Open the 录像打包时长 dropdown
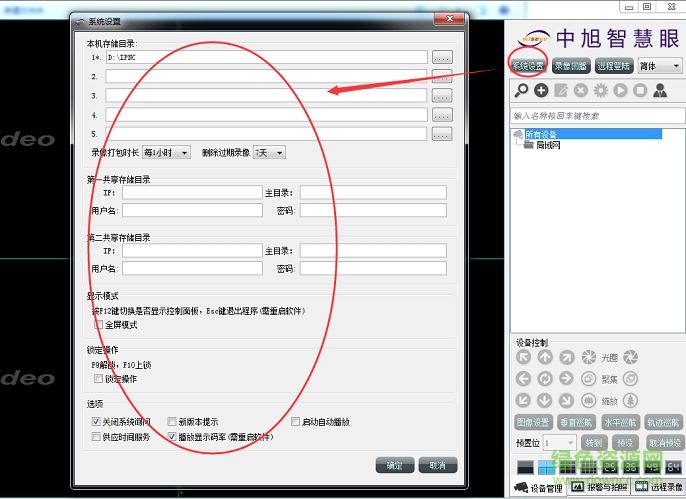The width and height of the screenshot is (686, 499). [x=167, y=152]
